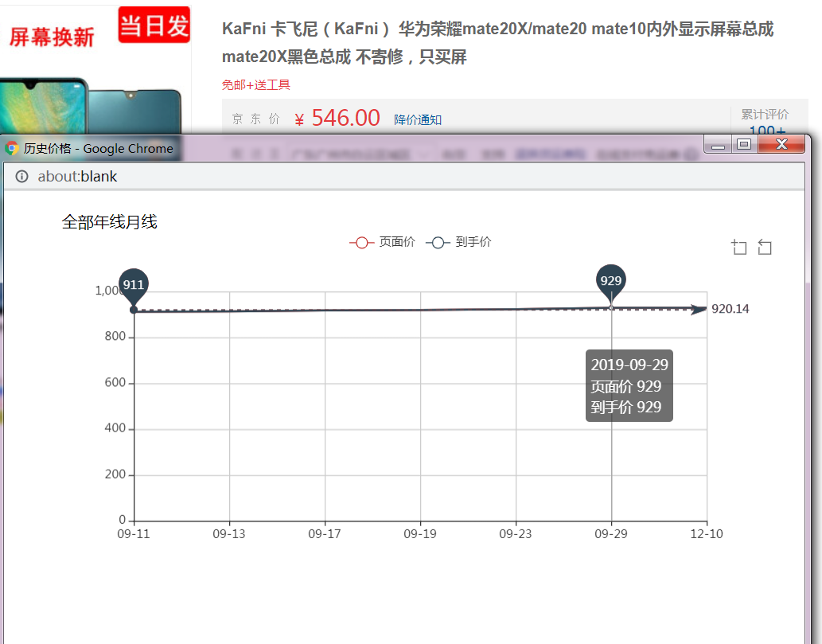Click the Chrome icon in title bar
This screenshot has height=644, width=822.
(11, 148)
